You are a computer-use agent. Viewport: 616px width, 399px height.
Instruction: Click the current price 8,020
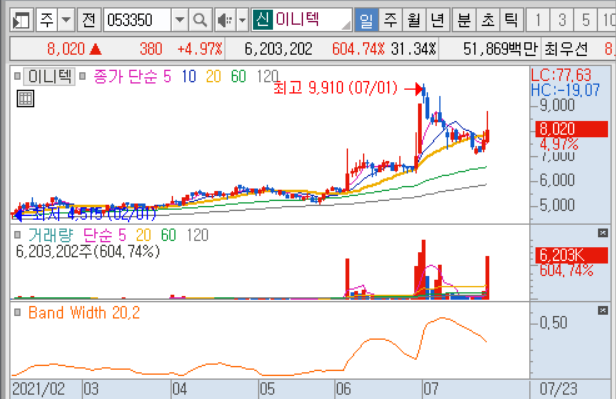[66, 49]
